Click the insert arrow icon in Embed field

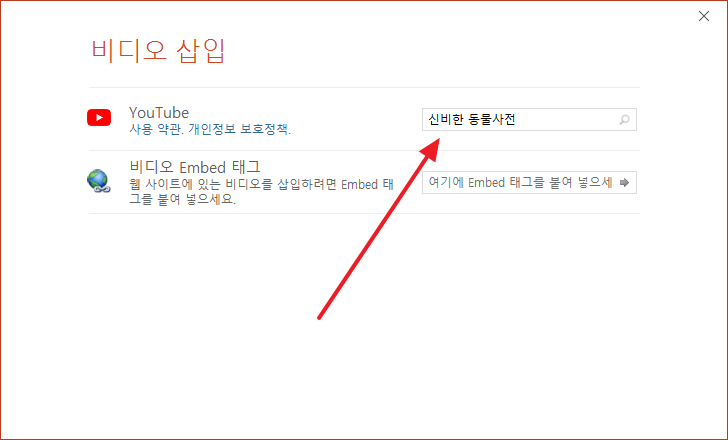click(624, 182)
